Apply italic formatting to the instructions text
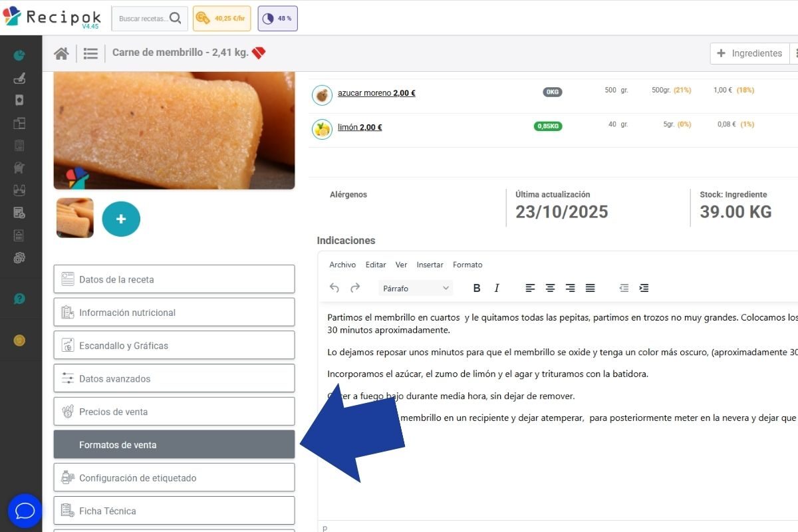Screen dimensions: 798x532 pyautogui.click(x=497, y=287)
